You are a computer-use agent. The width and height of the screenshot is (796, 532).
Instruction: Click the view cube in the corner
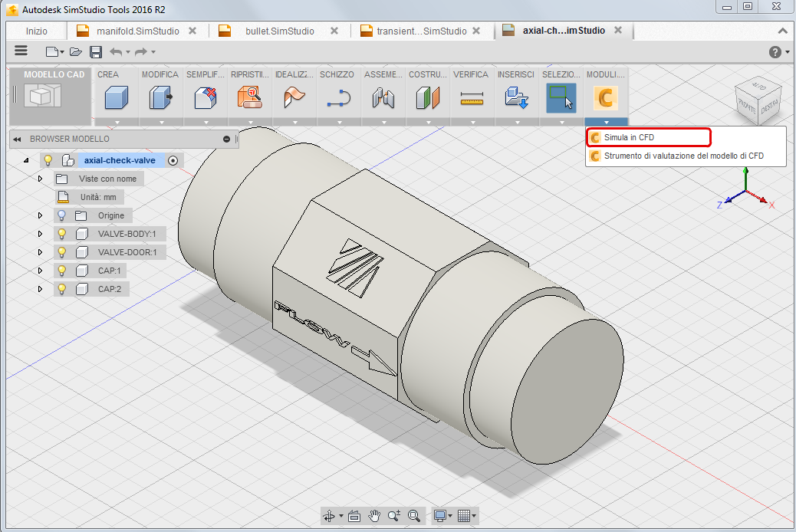755,100
